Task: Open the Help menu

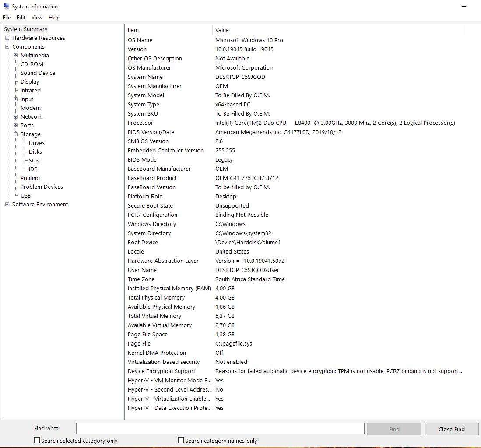Action: 54,18
